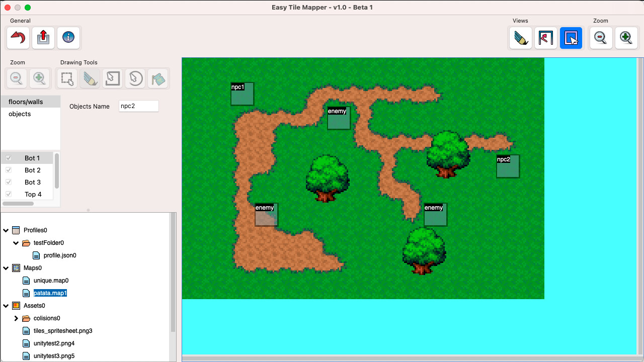Toggle visibility of the Bot 1 layer

[x=8, y=158]
